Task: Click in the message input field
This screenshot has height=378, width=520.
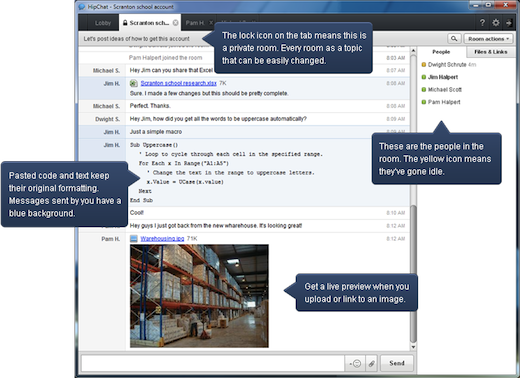Action: click(213, 363)
